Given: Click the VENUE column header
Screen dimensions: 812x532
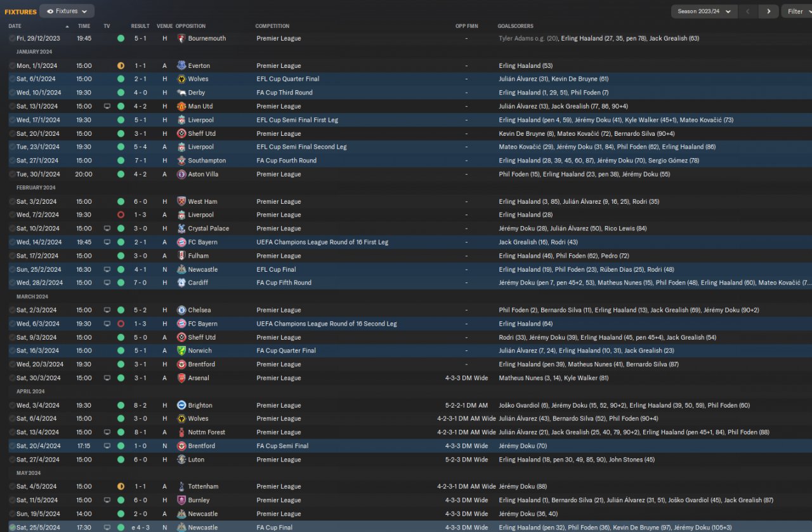Looking at the screenshot, I should click(x=164, y=27).
